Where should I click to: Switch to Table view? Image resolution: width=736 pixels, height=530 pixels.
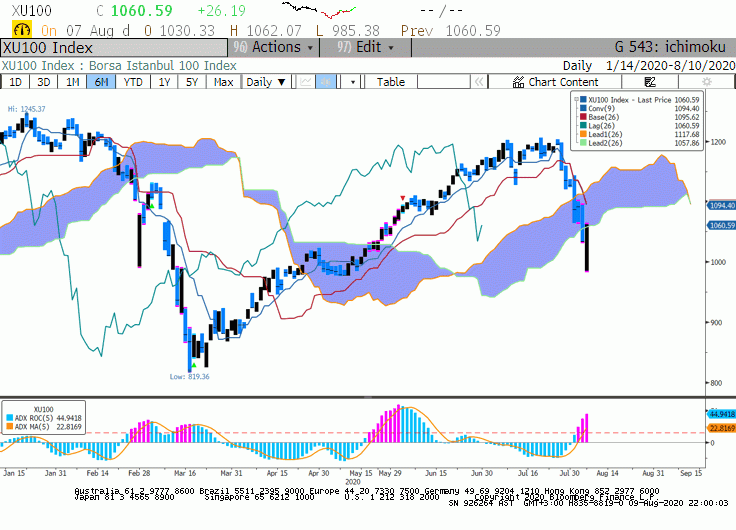click(391, 82)
